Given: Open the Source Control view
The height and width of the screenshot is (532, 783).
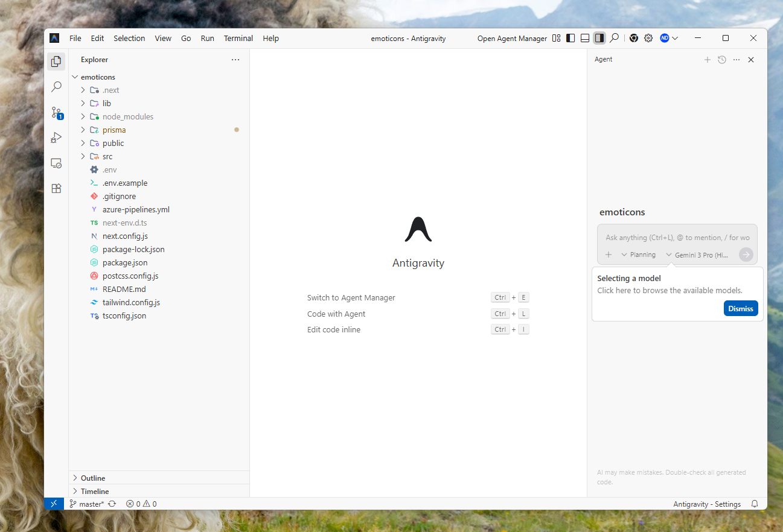Looking at the screenshot, I should pyautogui.click(x=56, y=113).
